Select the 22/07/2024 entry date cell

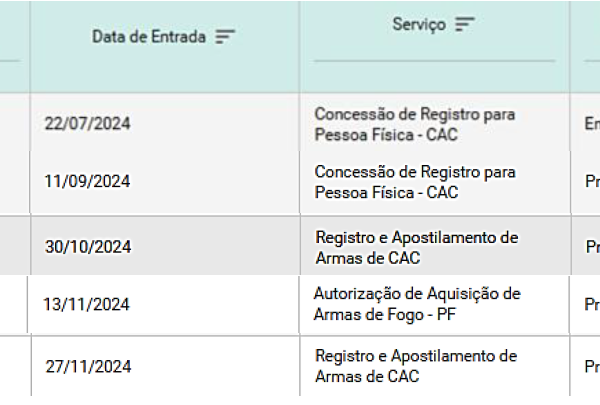(x=87, y=124)
